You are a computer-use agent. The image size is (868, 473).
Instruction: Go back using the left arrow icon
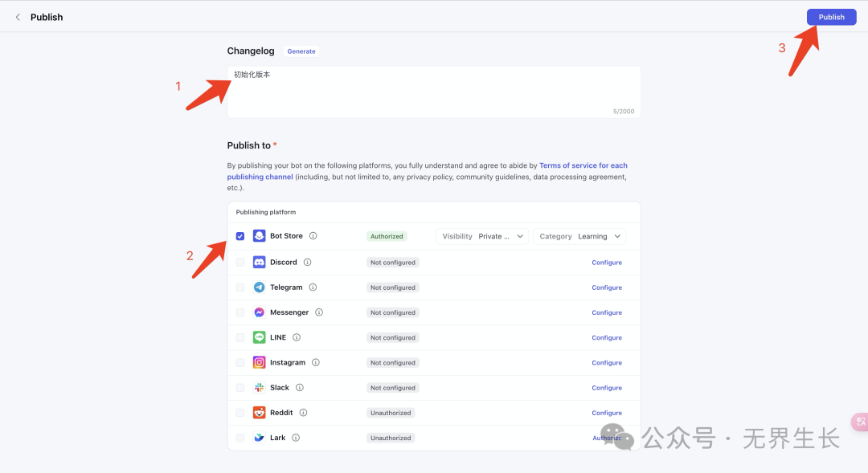point(18,17)
